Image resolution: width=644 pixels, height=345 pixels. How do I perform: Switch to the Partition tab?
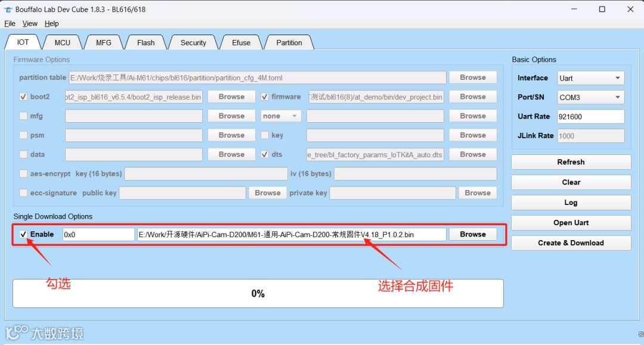pos(289,43)
